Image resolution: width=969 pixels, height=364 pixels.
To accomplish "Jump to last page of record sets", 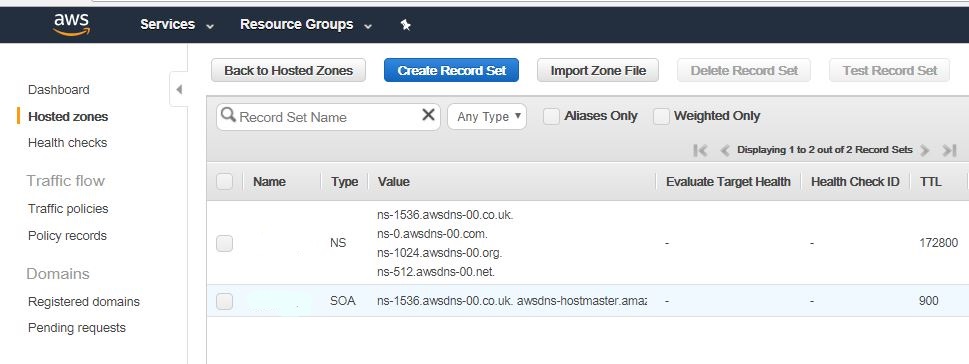I will point(949,150).
